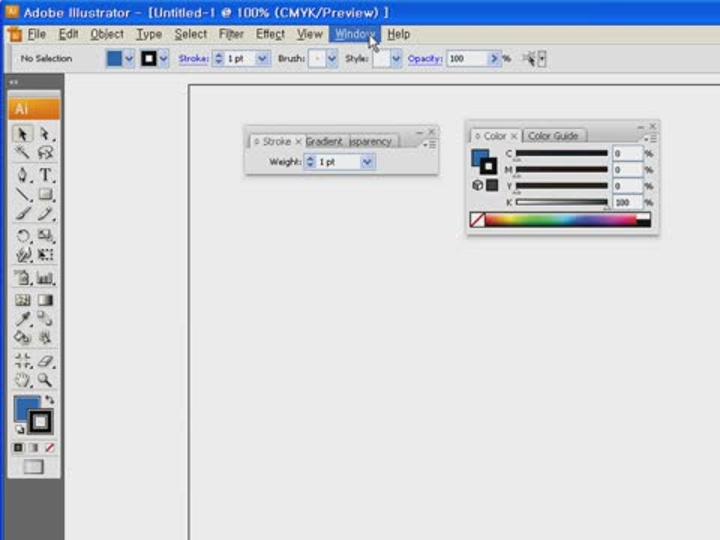Image resolution: width=720 pixels, height=540 pixels.
Task: Select the Paintbrush tool
Action: pos(22,214)
